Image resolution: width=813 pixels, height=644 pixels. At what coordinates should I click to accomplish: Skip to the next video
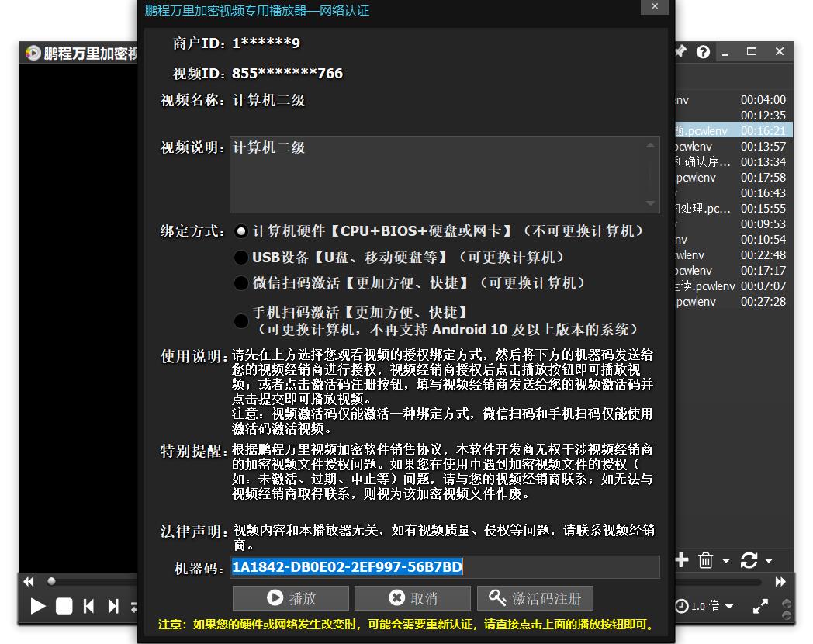(113, 606)
